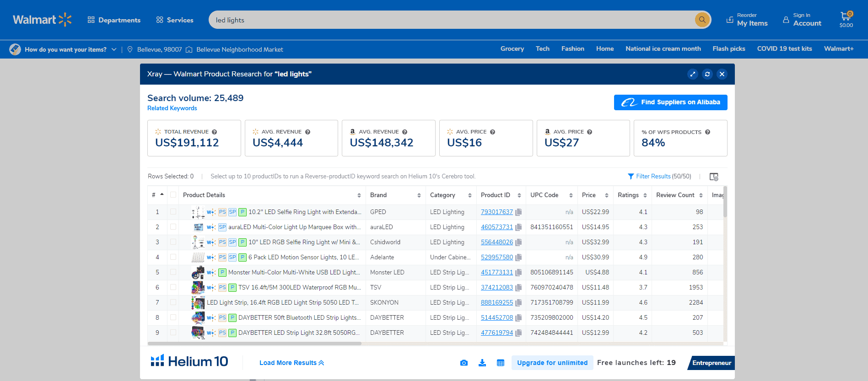The height and width of the screenshot is (381, 868).
Task: Take a screenshot with the camera icon
Action: point(464,363)
